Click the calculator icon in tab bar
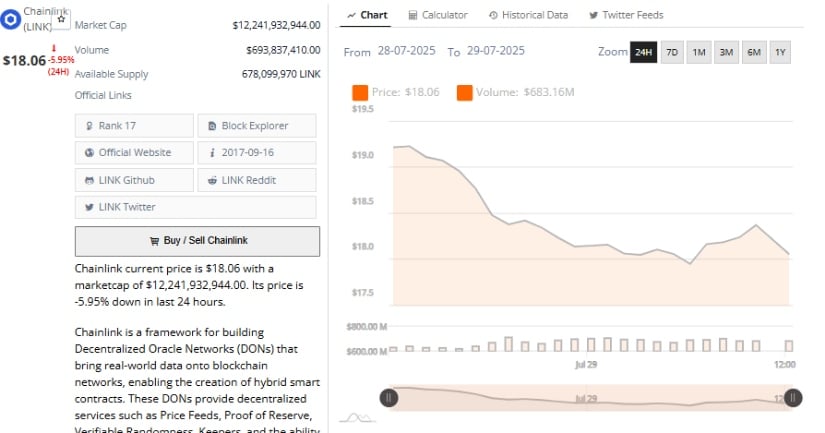 (x=413, y=15)
